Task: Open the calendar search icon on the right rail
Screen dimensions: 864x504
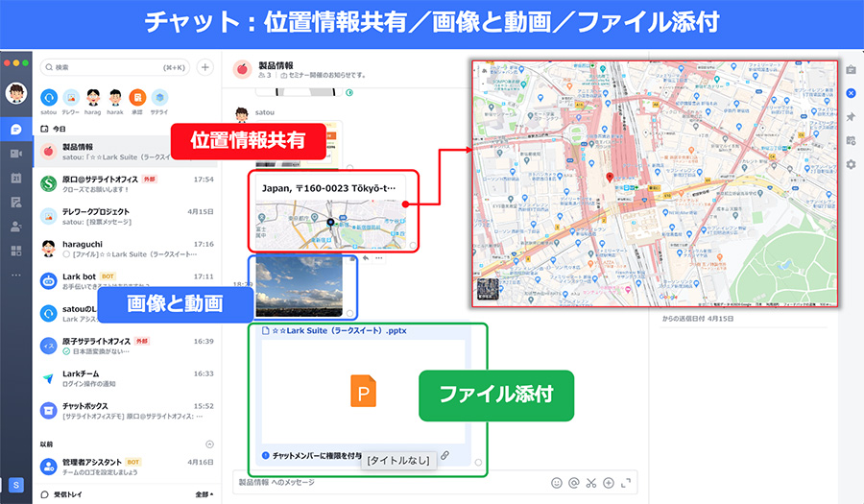Action: click(851, 140)
